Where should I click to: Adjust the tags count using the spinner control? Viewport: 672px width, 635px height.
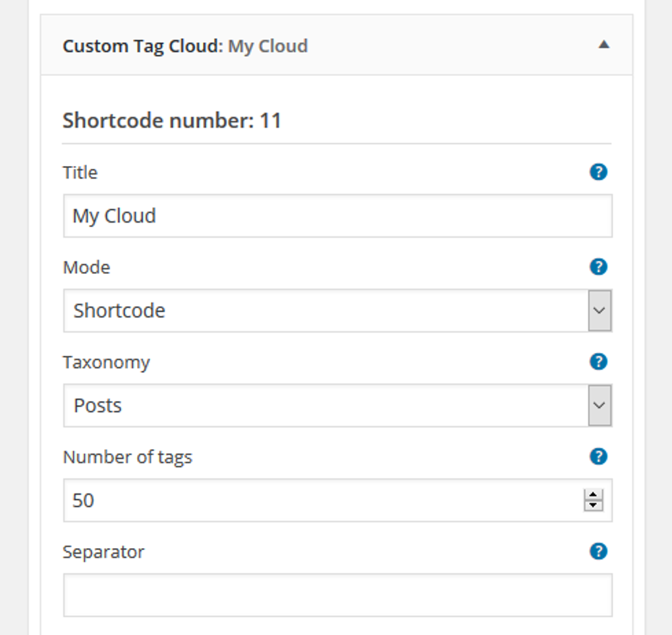click(592, 500)
